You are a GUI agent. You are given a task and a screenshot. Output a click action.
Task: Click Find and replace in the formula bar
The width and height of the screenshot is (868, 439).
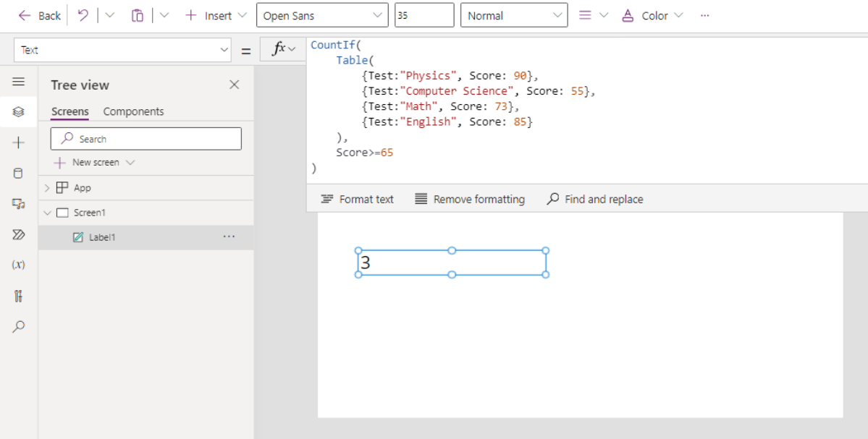594,199
